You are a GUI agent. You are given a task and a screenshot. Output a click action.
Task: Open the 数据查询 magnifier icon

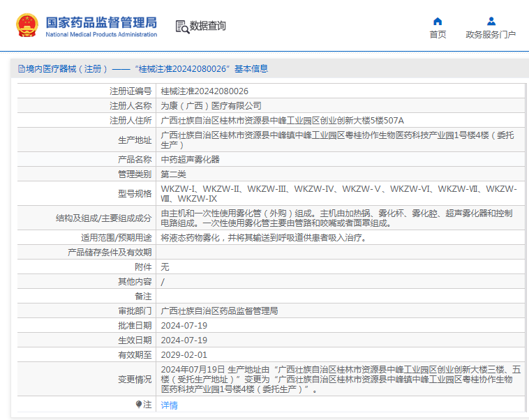point(182,27)
